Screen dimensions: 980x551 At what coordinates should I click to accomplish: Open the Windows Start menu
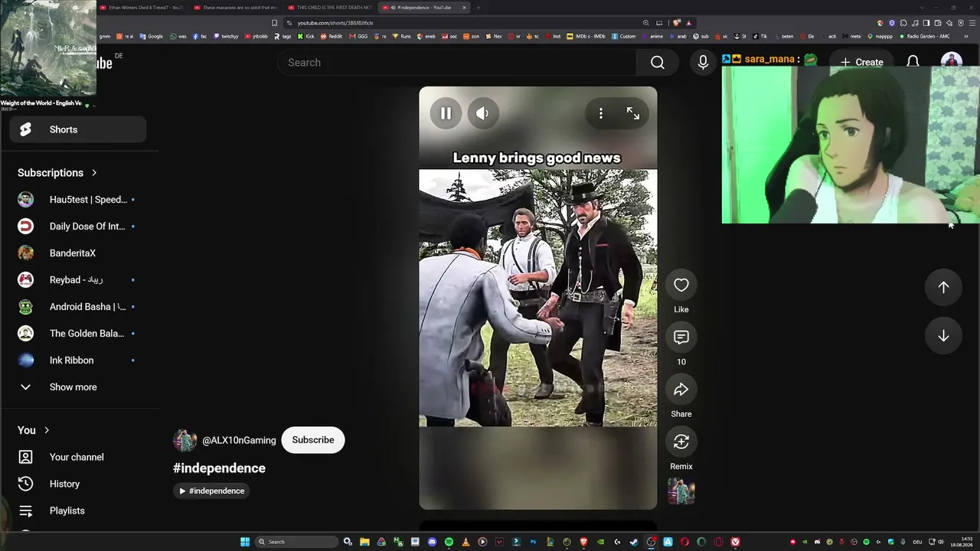click(x=245, y=542)
